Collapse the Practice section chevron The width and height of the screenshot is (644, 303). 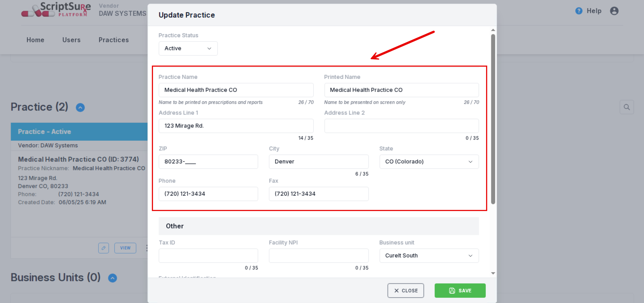80,107
